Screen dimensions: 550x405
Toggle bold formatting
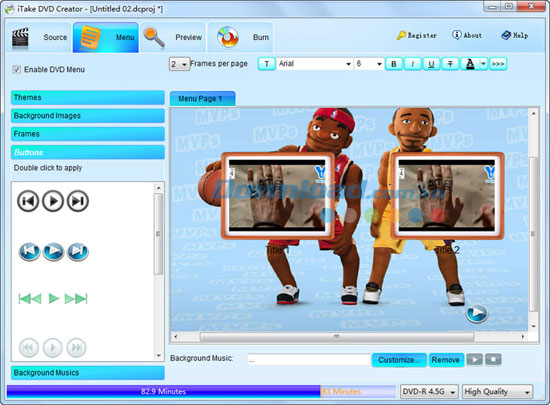tap(394, 64)
